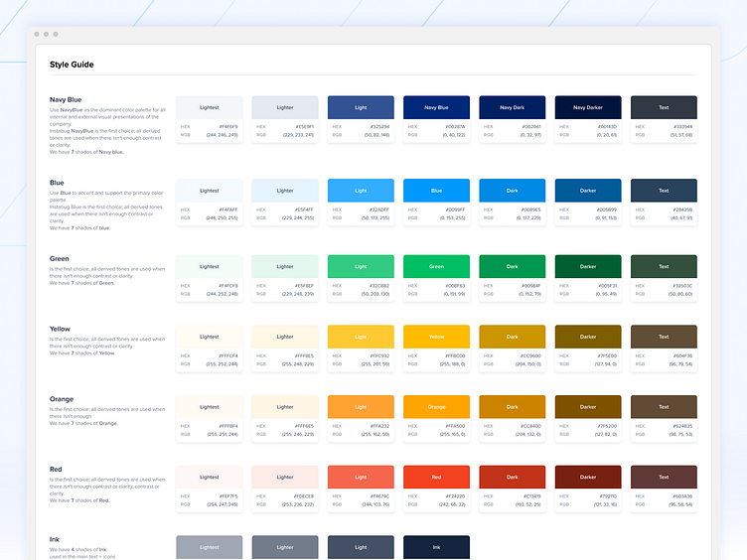Select the Light swatch in the Red row

point(361,477)
